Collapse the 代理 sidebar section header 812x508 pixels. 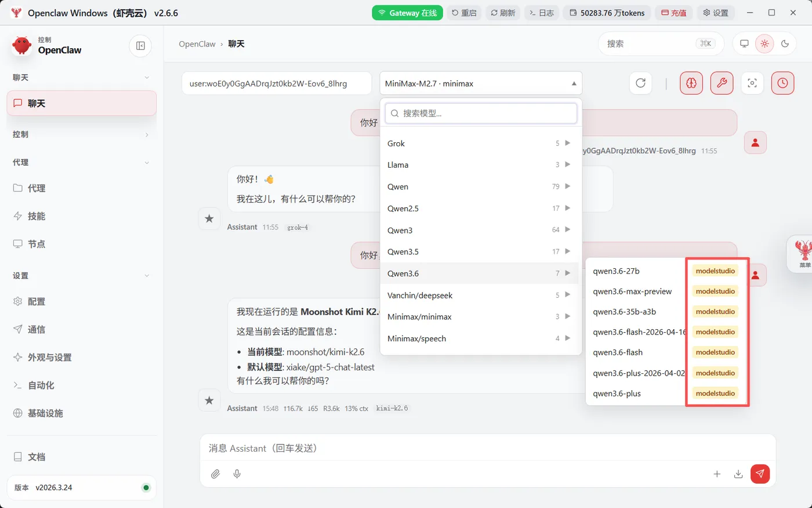[82, 162]
